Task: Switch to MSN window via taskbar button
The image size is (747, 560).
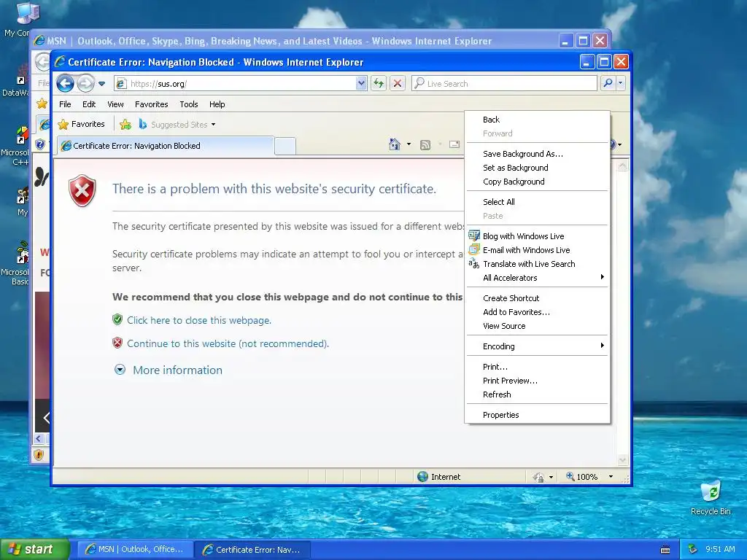Action: [x=135, y=550]
